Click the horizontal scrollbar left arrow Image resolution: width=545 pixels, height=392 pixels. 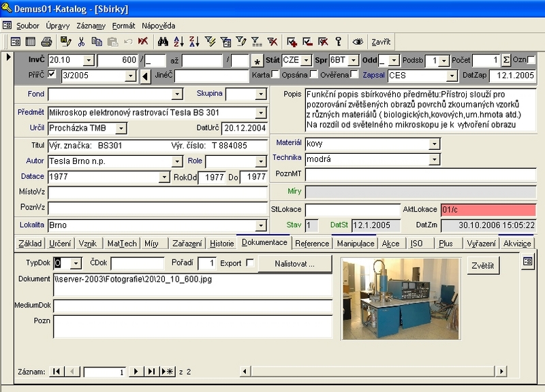pyautogui.click(x=245, y=372)
